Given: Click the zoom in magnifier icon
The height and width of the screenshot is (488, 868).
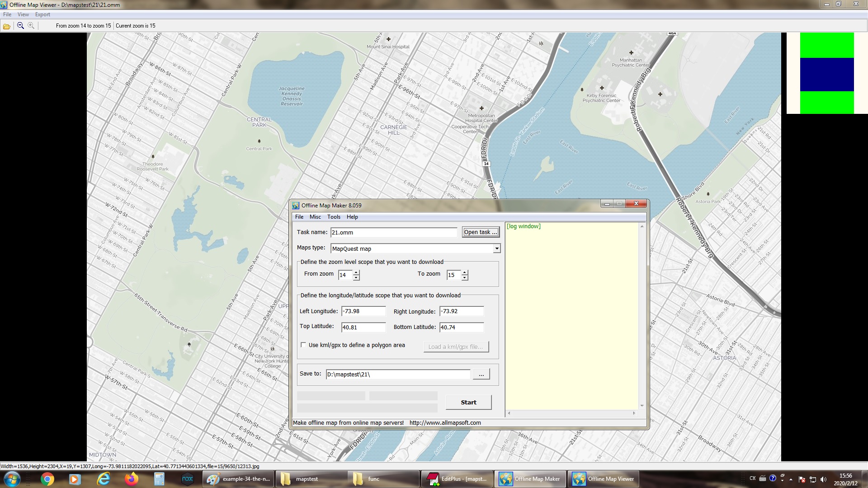Looking at the screenshot, I should coord(31,26).
